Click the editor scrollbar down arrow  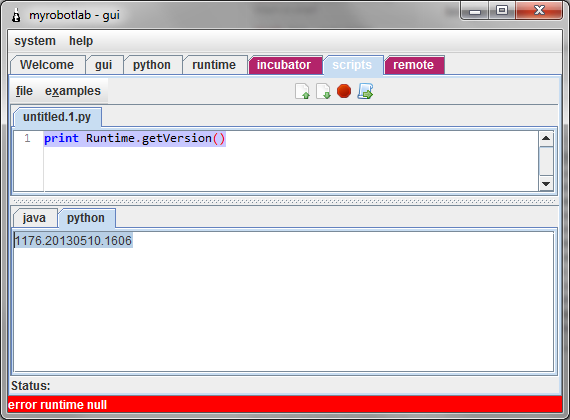pos(546,184)
